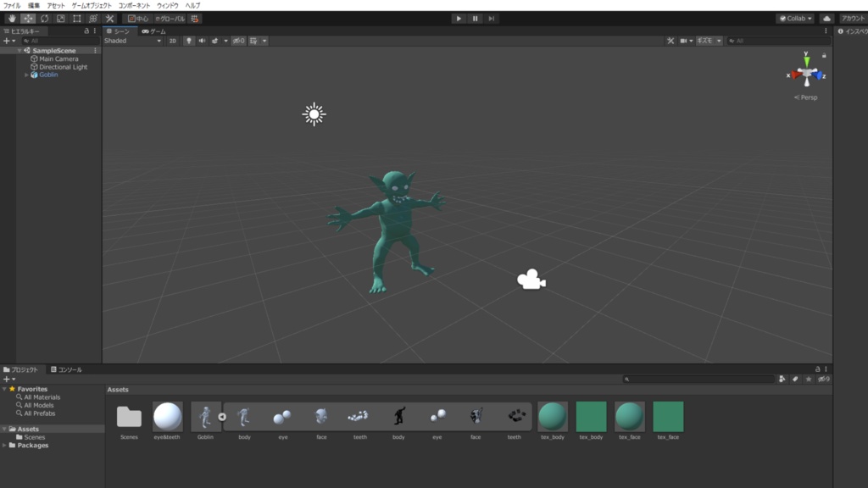Viewport: 868px width, 488px height.
Task: Select the Hand tool
Action: coord(12,19)
